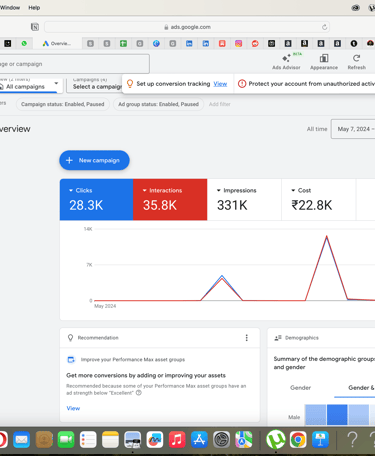Click the ads.google.com address bar

coord(187,27)
